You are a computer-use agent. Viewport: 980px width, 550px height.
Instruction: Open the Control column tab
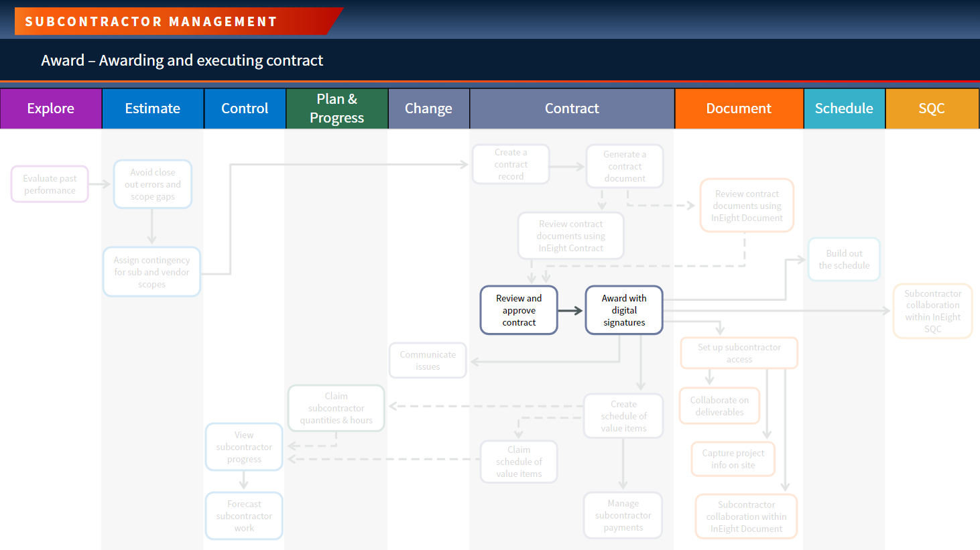click(x=245, y=109)
